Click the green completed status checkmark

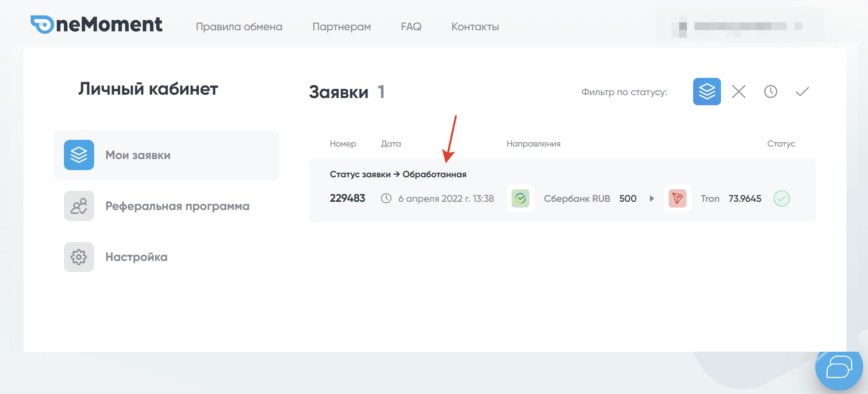[x=782, y=198]
